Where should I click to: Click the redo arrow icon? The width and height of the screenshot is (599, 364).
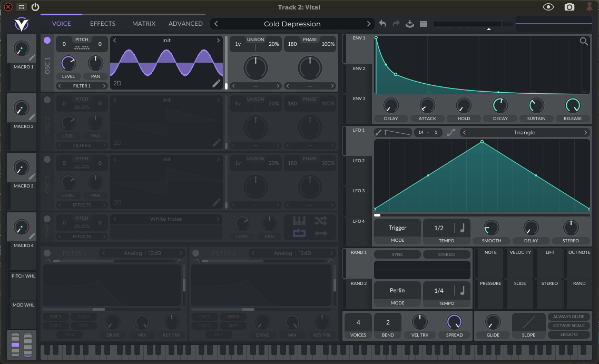tap(396, 24)
